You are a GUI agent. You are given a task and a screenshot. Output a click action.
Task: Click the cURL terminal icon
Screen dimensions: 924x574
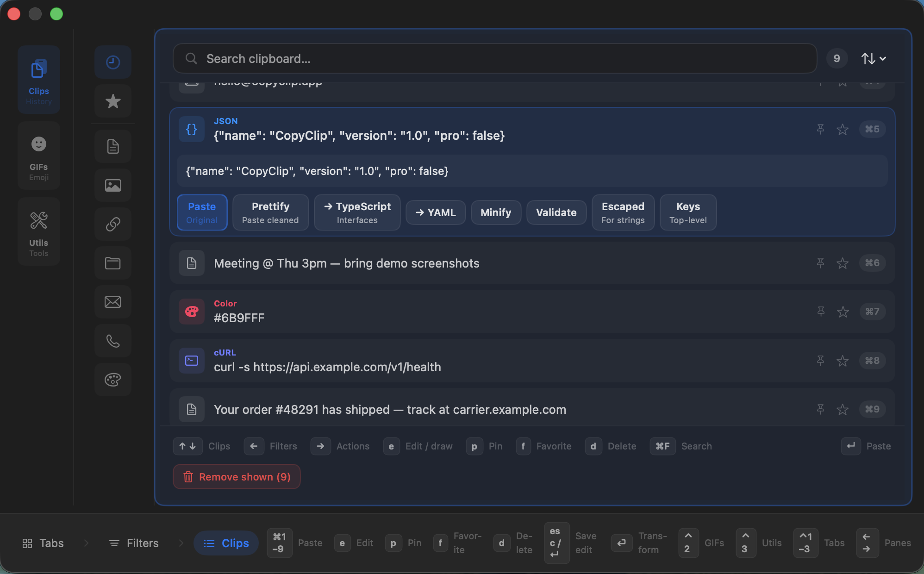(x=192, y=361)
